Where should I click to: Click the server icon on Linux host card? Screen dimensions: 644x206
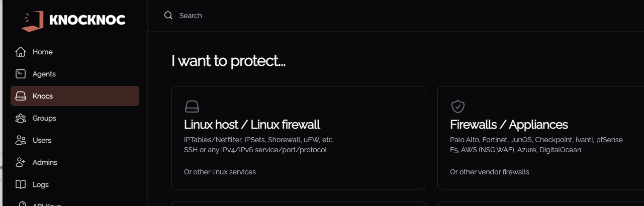point(192,107)
